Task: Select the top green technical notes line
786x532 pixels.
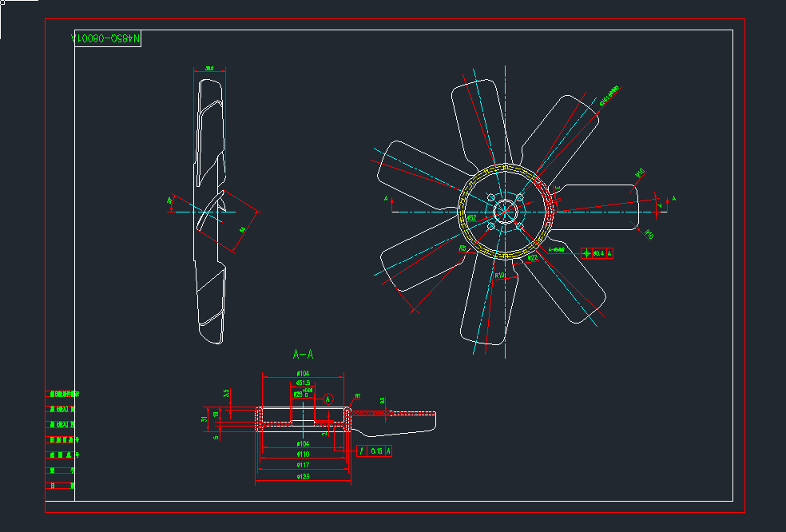Action: coord(64,394)
